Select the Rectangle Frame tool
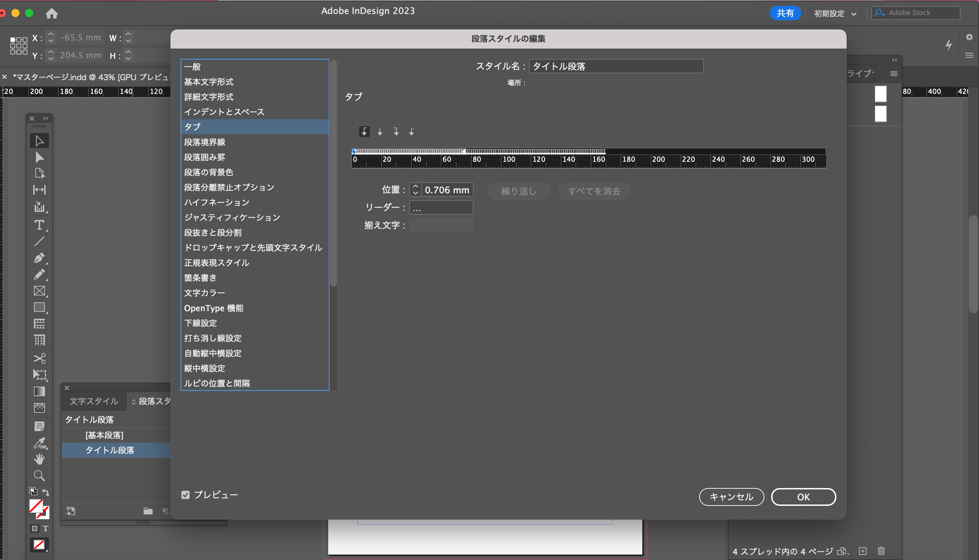979x560 pixels. [39, 291]
